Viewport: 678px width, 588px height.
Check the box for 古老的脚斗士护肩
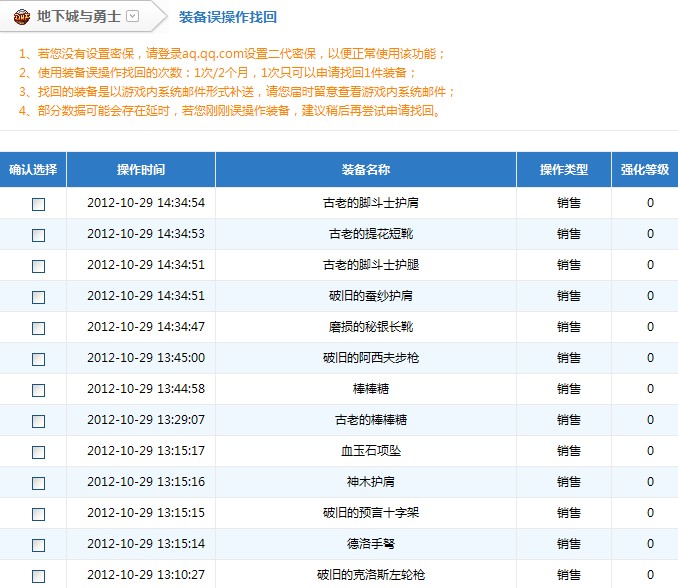click(38, 204)
